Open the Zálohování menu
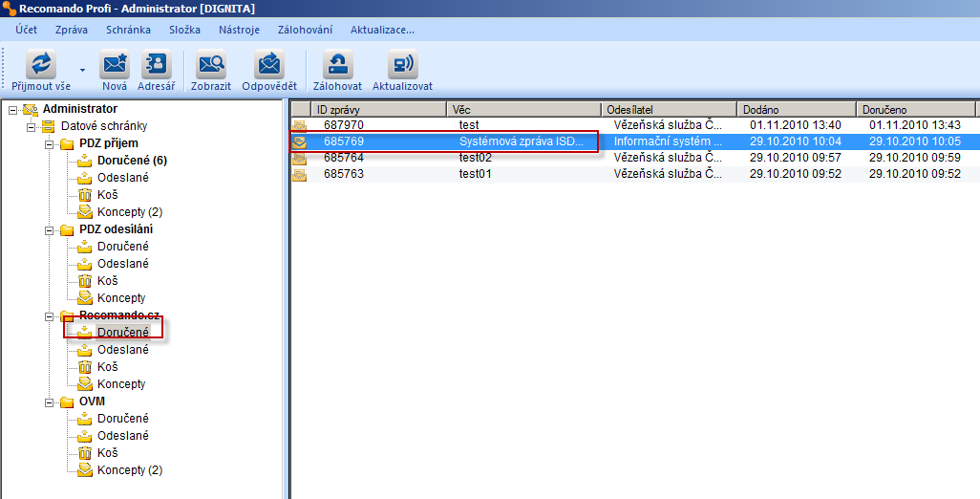 (x=305, y=30)
